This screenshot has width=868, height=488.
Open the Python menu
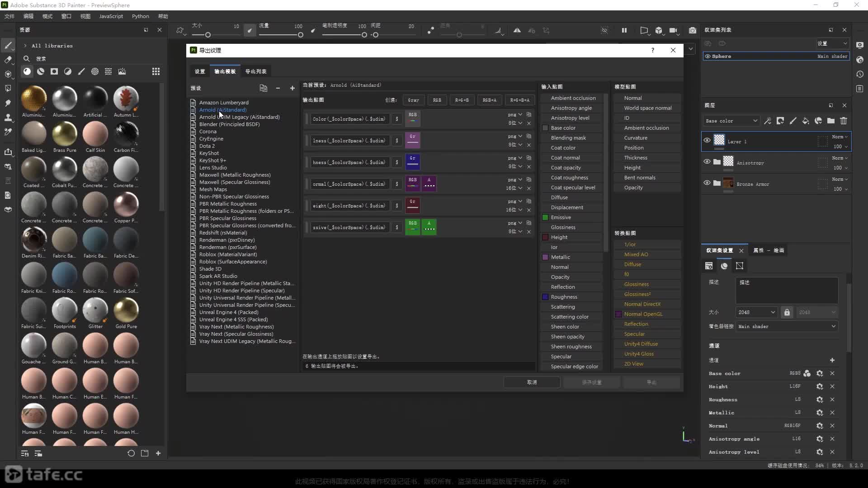click(x=140, y=16)
